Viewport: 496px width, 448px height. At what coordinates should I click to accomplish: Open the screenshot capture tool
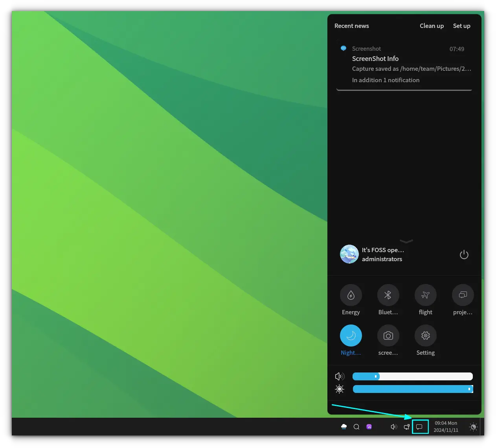[388, 336]
